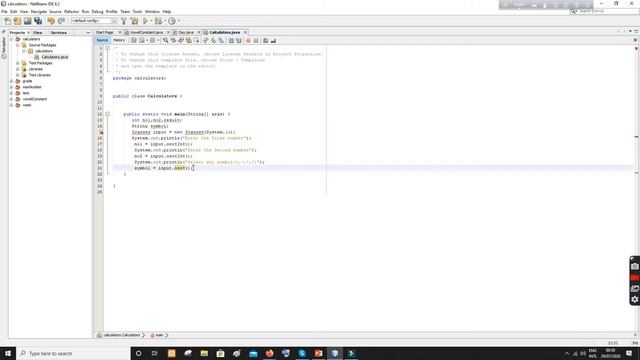
Task: Open the Refactor menu
Action: tap(71, 12)
